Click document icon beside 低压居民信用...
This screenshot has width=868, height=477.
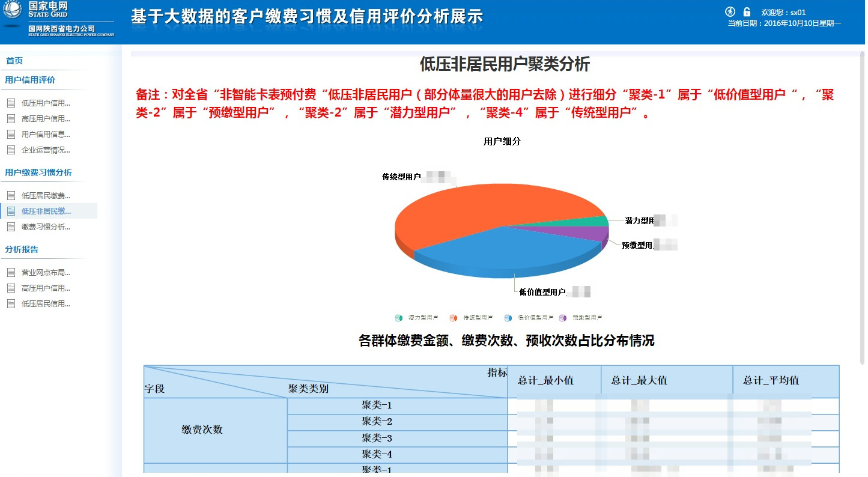coord(11,303)
